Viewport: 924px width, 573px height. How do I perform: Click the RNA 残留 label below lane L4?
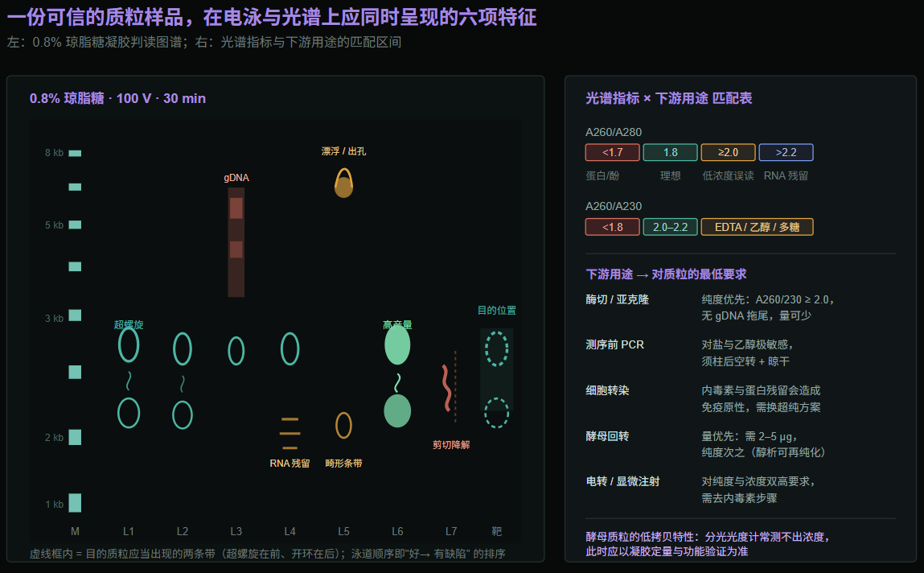(x=290, y=464)
